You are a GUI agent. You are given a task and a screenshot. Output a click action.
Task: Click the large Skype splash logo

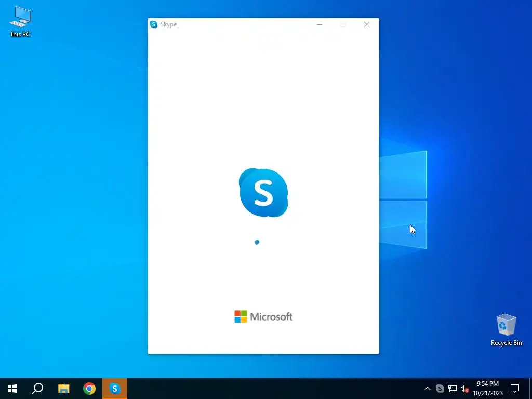[x=263, y=192]
